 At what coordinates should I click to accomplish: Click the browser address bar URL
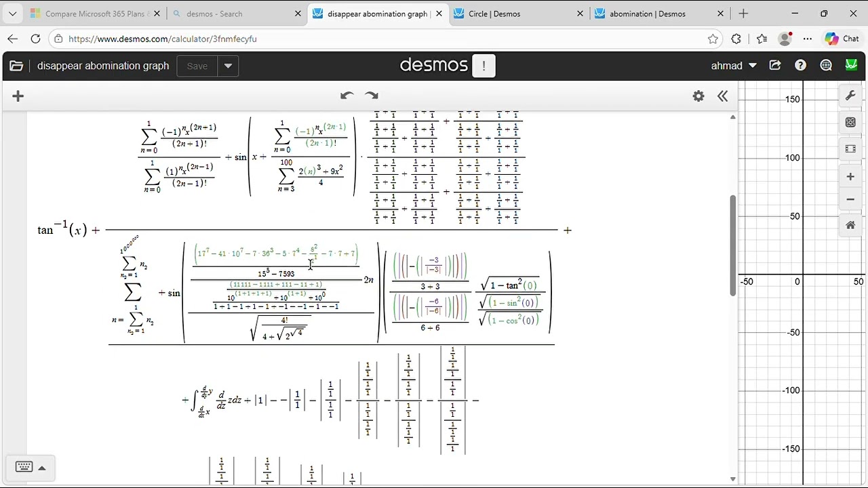pyautogui.click(x=163, y=39)
